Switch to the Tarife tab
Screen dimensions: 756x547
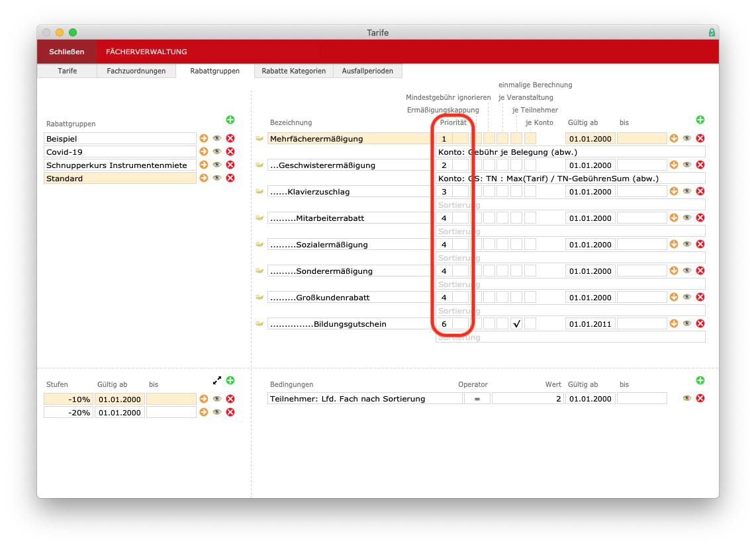click(67, 71)
